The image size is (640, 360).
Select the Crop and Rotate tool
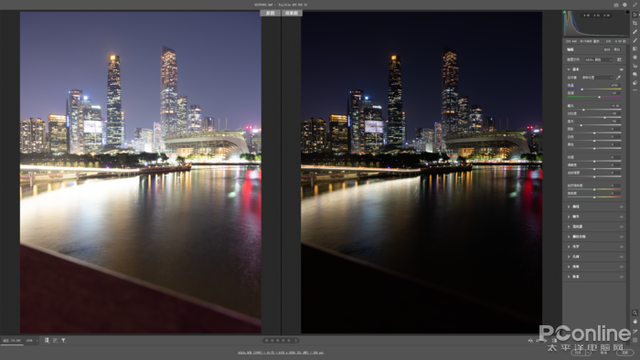[635, 23]
